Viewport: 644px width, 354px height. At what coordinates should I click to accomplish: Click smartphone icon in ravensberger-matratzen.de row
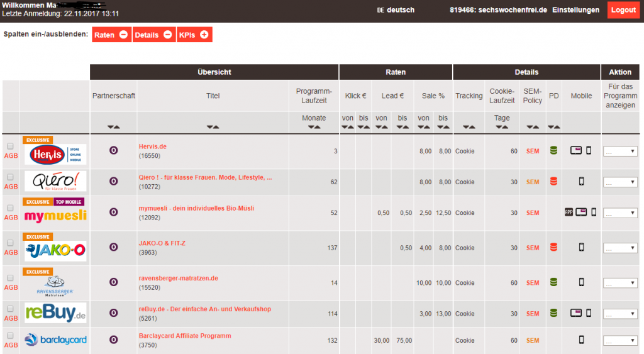coord(581,282)
